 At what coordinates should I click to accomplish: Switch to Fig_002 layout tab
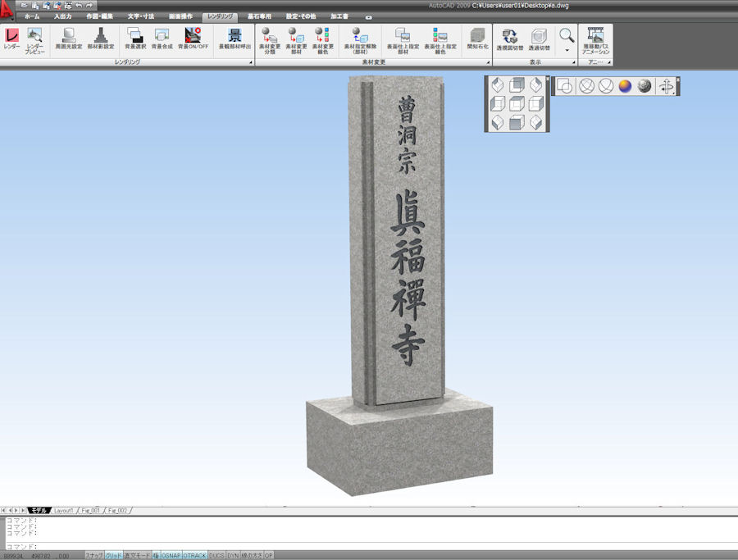tap(117, 511)
